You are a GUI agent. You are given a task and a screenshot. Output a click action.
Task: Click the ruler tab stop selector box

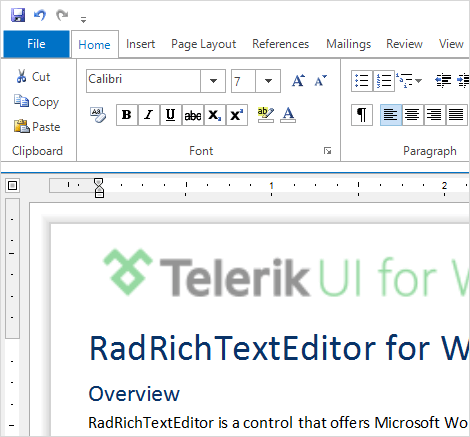pyautogui.click(x=13, y=185)
